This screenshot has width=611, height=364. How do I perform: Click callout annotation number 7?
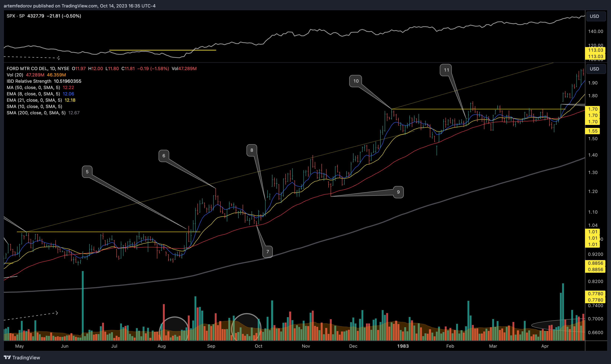pyautogui.click(x=268, y=252)
